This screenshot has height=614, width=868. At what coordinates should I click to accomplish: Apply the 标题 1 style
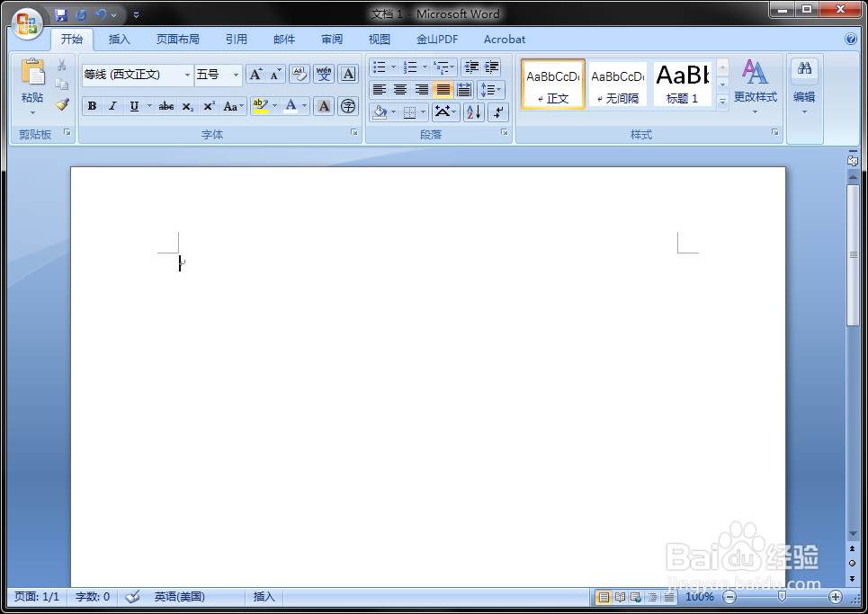682,85
